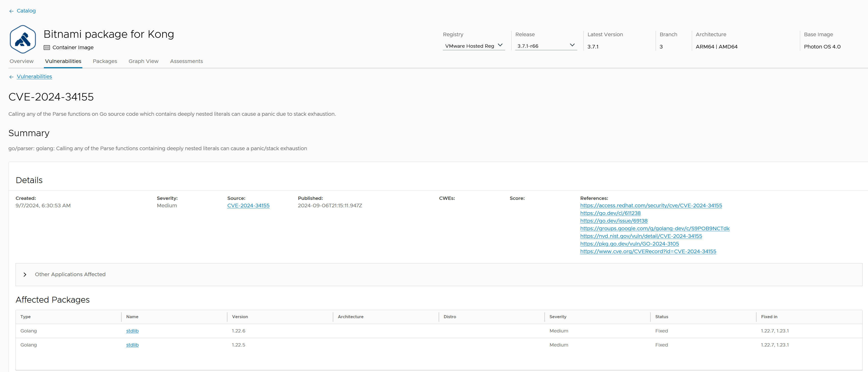Click the ARM64 | AMD64 architecture value
This screenshot has height=372, width=868.
pos(716,47)
